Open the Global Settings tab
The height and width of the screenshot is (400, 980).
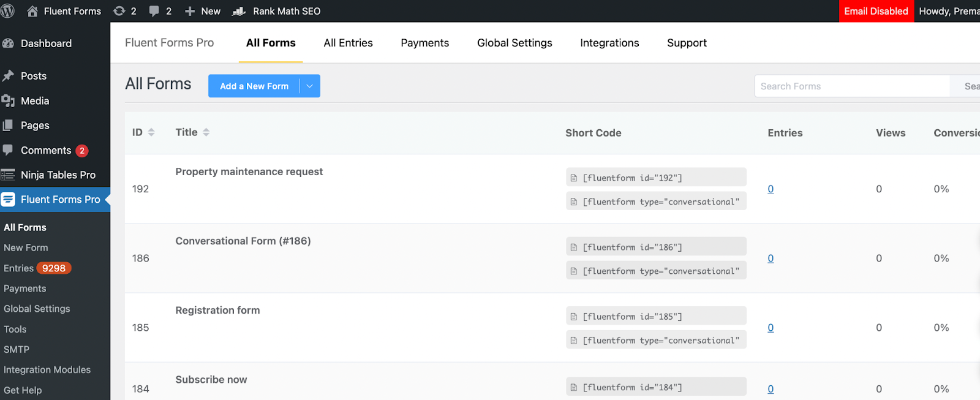click(514, 43)
